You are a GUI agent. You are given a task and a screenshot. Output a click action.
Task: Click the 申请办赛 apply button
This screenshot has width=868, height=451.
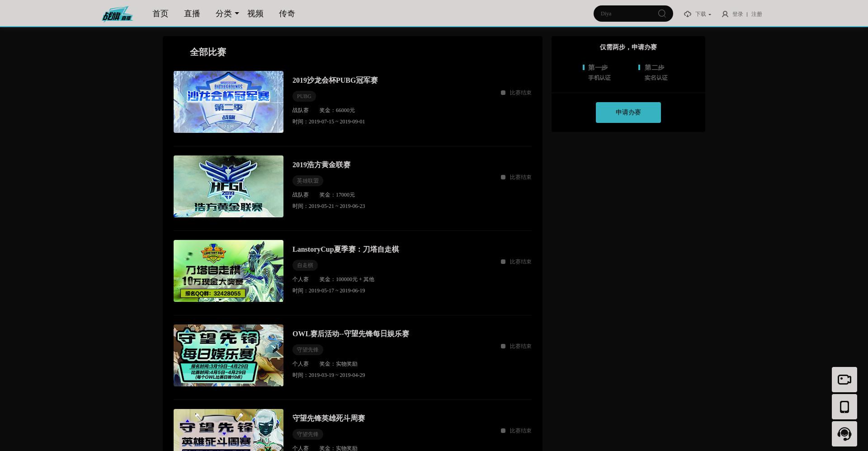628,113
